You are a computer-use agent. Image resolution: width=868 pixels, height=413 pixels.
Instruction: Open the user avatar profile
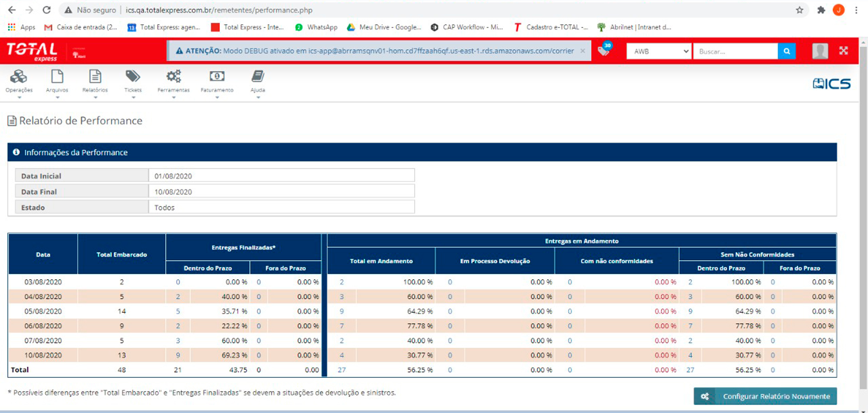click(820, 51)
